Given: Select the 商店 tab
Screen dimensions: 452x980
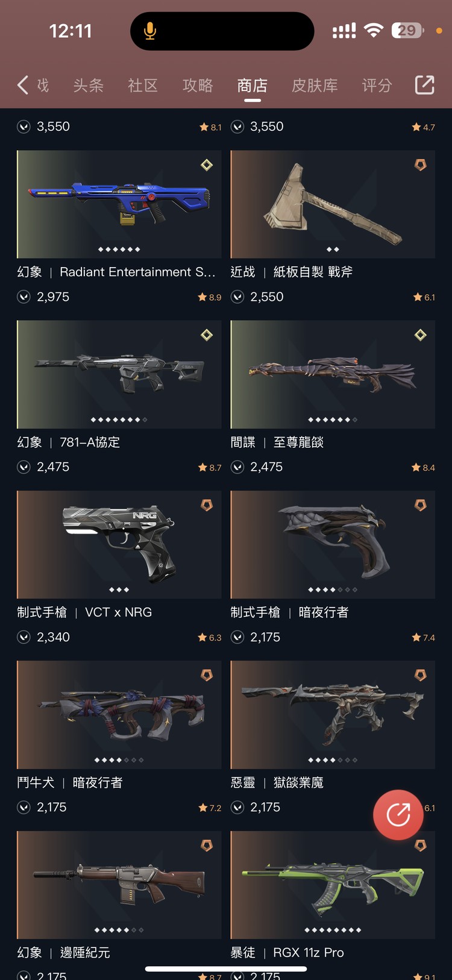Looking at the screenshot, I should click(253, 86).
